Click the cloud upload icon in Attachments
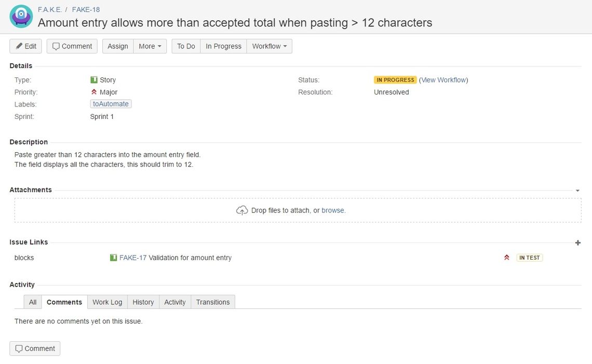Image resolution: width=592 pixels, height=364 pixels. [x=242, y=210]
